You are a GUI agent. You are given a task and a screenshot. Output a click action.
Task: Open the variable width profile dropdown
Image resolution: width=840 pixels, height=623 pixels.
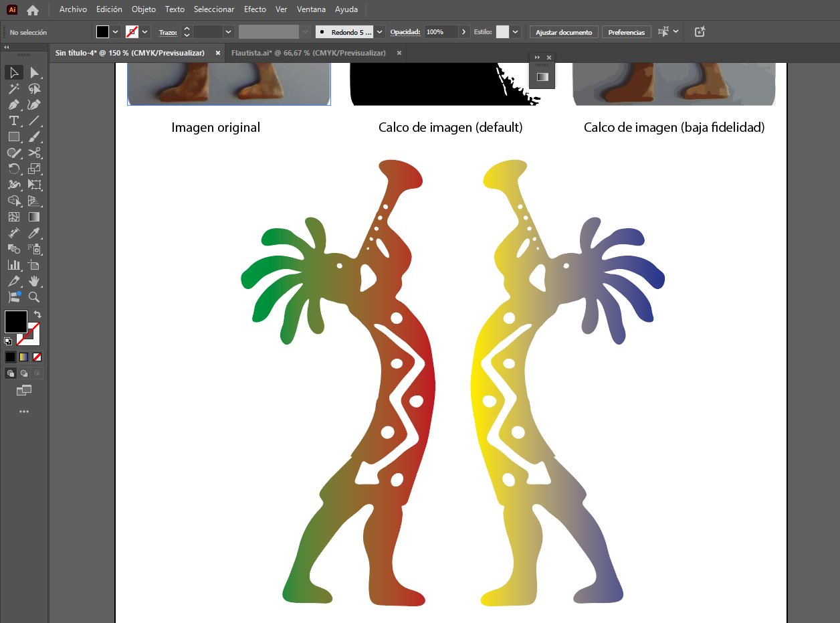(x=304, y=31)
